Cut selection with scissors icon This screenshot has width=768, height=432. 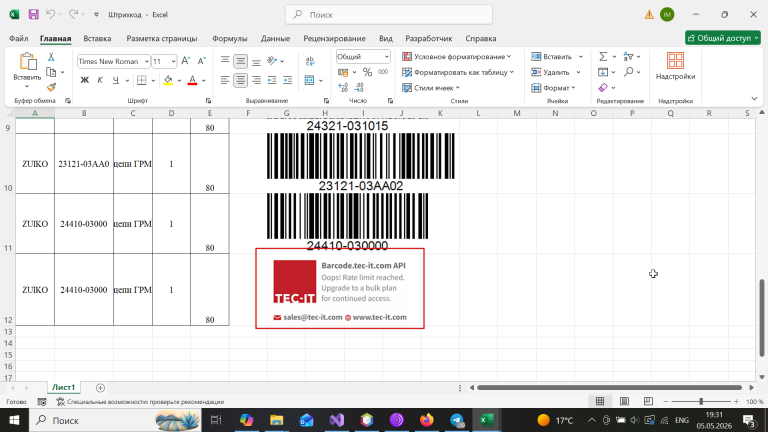51,57
